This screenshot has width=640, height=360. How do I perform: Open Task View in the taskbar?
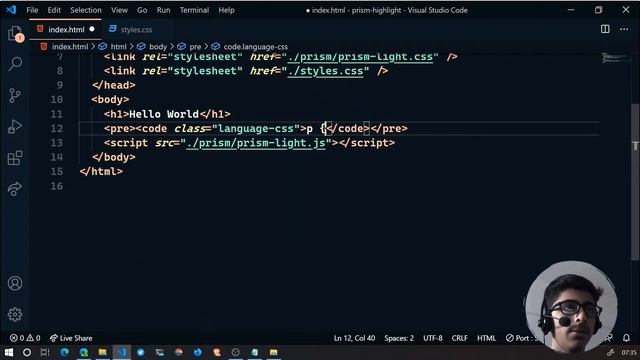[x=45, y=352]
